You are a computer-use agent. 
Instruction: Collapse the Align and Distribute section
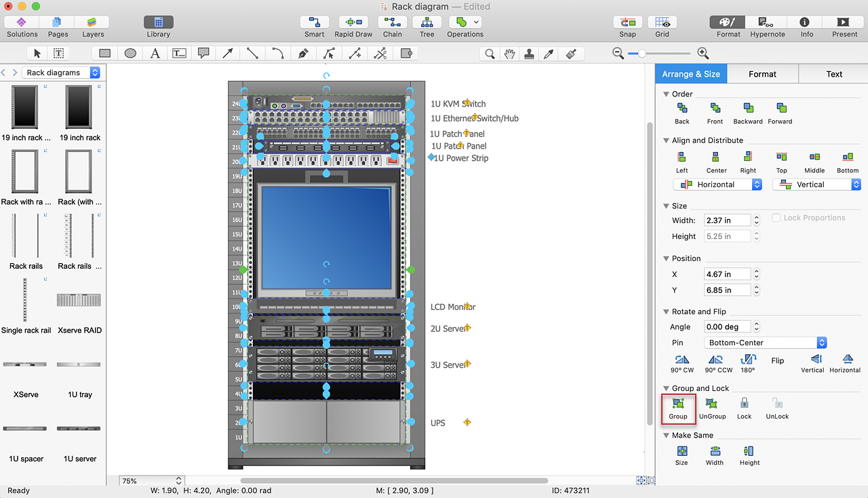667,140
